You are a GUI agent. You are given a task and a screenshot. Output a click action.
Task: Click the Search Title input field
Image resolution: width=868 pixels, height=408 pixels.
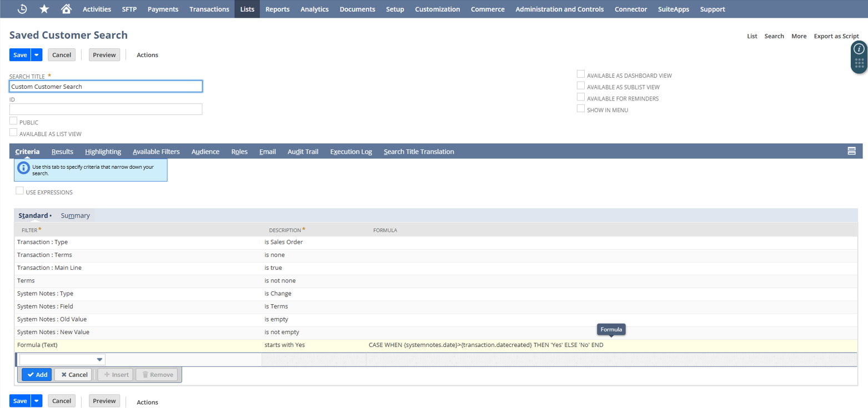[x=106, y=87]
